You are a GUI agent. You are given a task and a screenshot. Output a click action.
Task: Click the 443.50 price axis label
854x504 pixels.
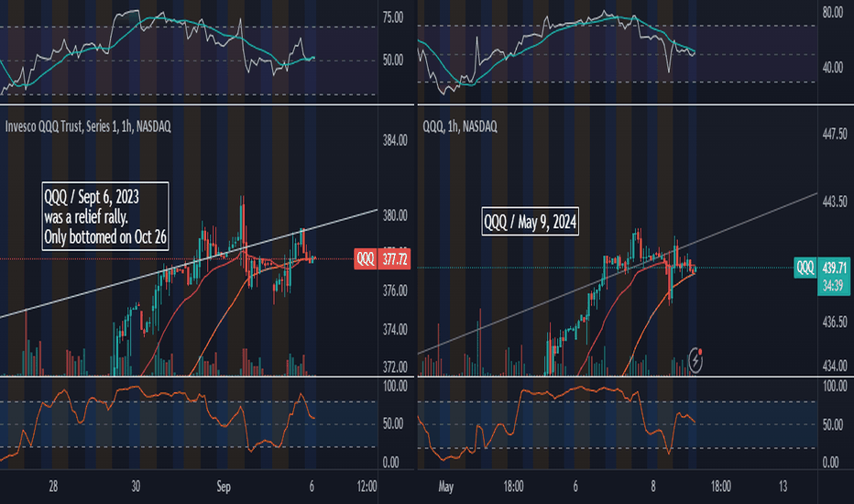tap(835, 202)
